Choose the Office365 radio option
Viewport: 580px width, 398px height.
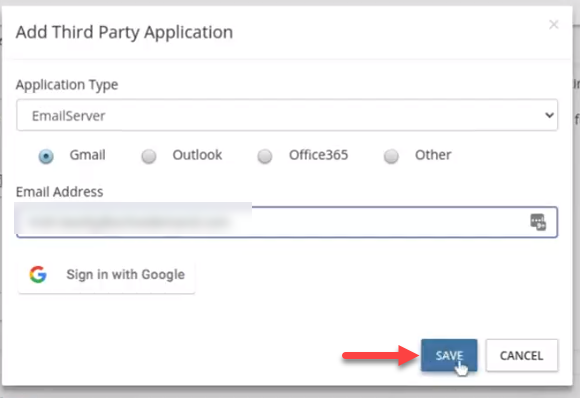click(x=265, y=156)
